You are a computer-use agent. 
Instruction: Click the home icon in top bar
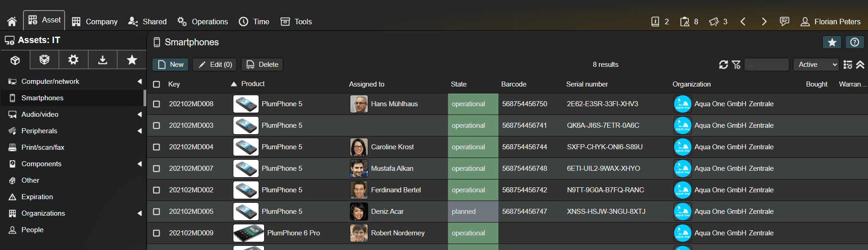[12, 22]
